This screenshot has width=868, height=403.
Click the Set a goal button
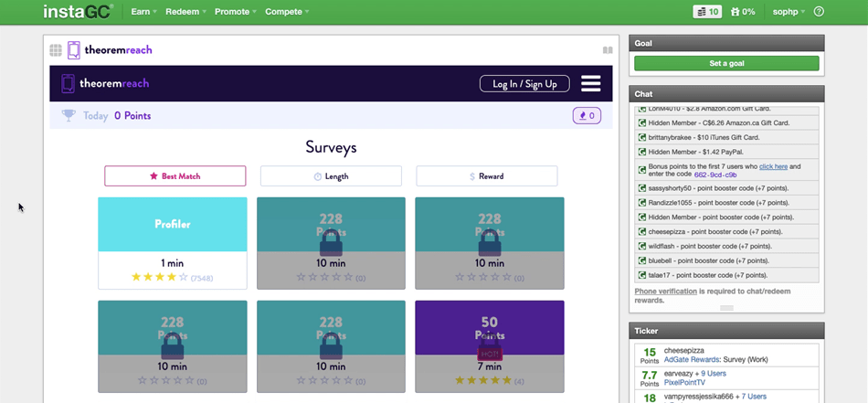[726, 63]
